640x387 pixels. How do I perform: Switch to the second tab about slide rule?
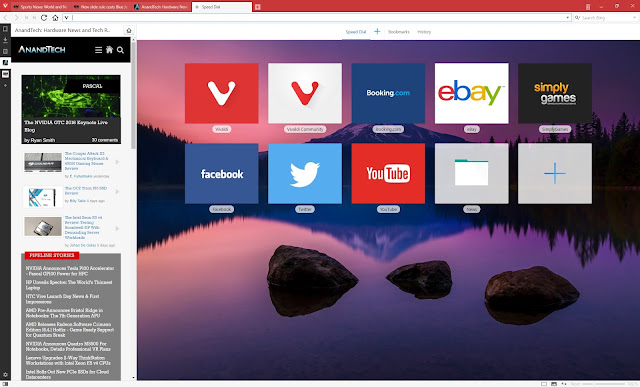point(100,7)
